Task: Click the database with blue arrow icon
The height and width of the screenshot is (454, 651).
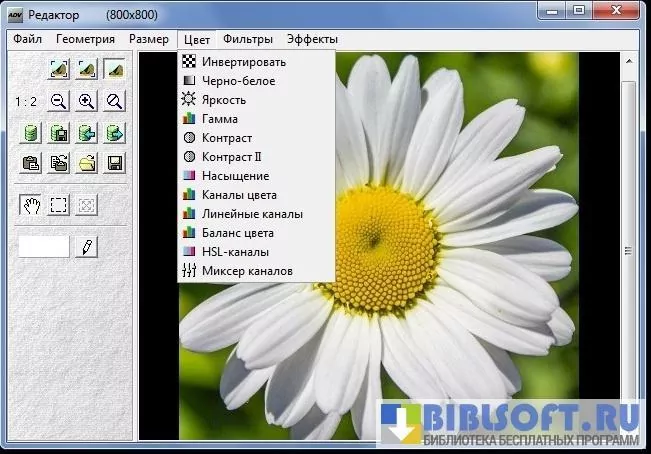Action: (x=87, y=133)
